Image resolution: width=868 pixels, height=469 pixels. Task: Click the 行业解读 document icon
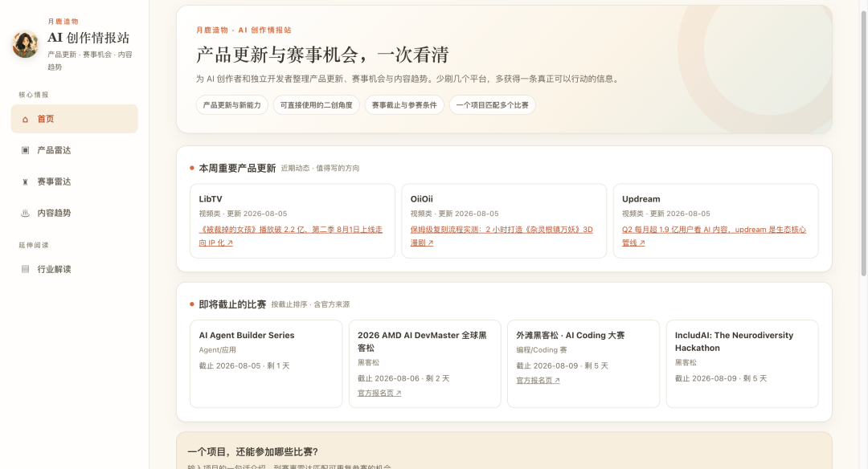pos(25,269)
